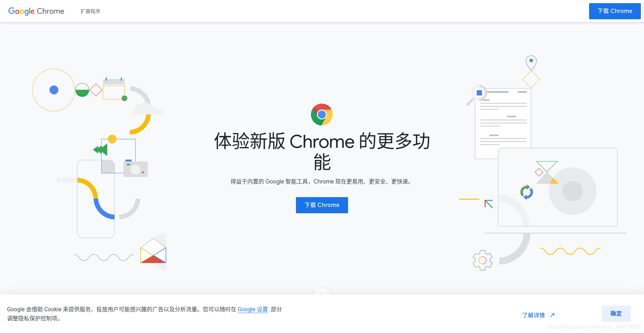The width and height of the screenshot is (644, 333).
Task: Click the gear settings illustration icon
Action: tap(482, 260)
